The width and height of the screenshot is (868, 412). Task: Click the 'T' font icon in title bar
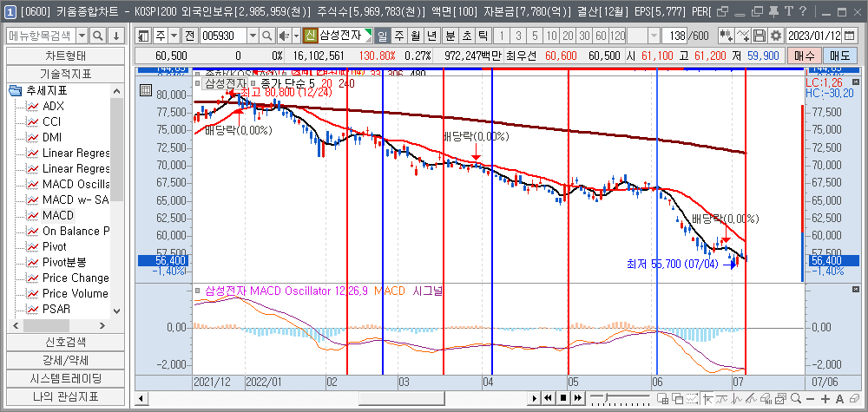pyautogui.click(x=789, y=11)
